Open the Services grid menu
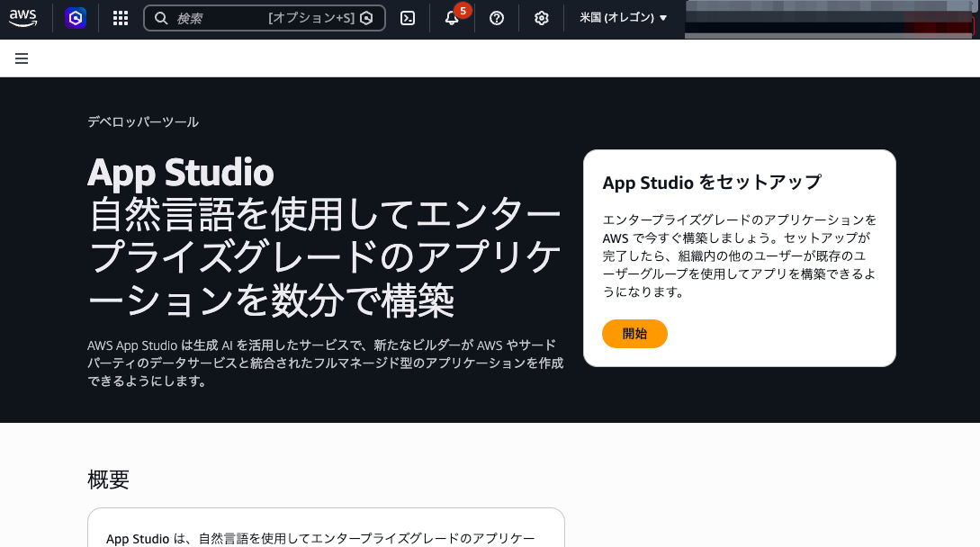Viewport: 980px width, 547px height. pos(120,17)
